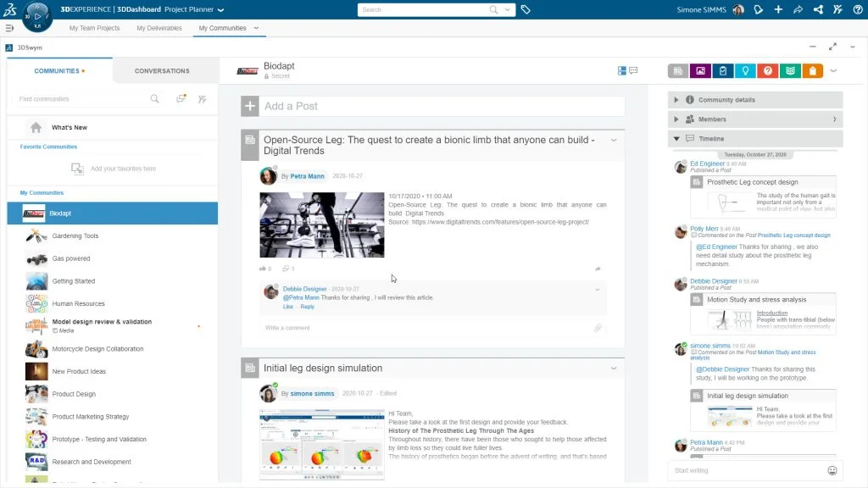
Task: Open the 3DSwym widget menu chevron
Action: point(853,47)
